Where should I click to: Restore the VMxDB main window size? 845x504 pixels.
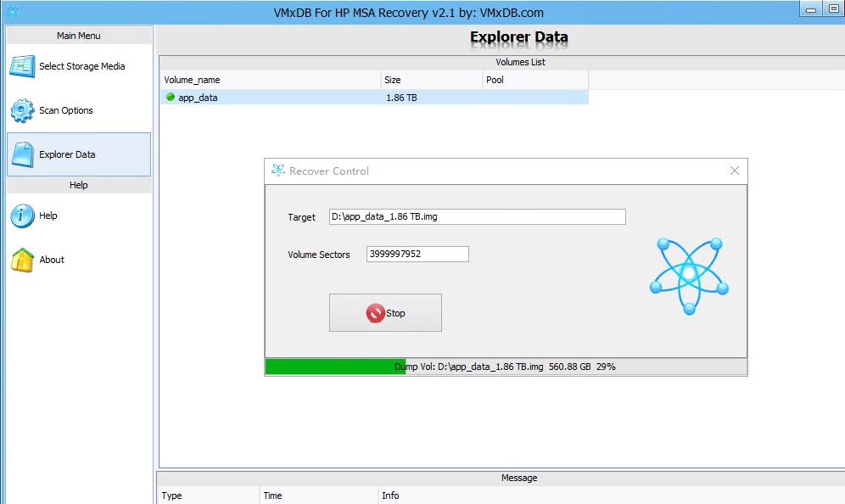(834, 9)
